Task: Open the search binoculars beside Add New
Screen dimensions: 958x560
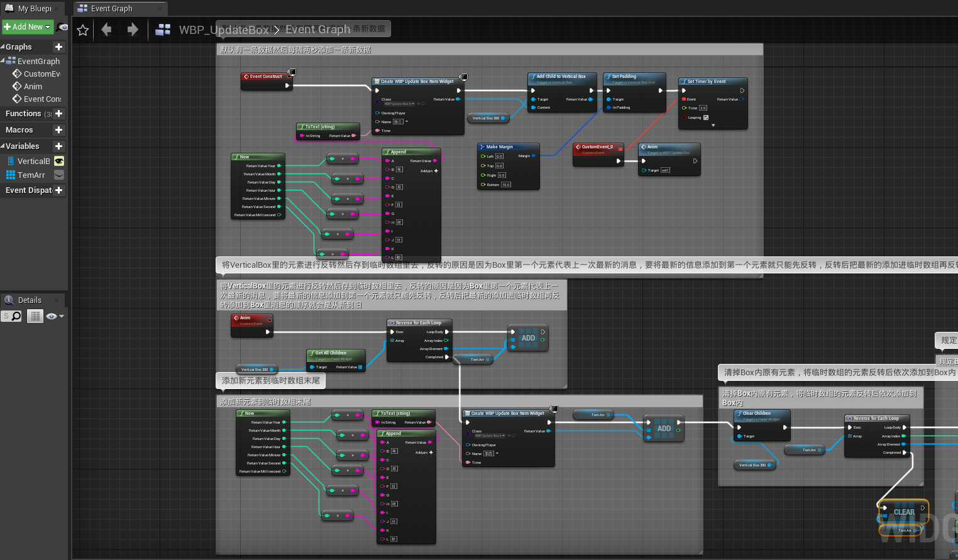Action: [x=62, y=28]
